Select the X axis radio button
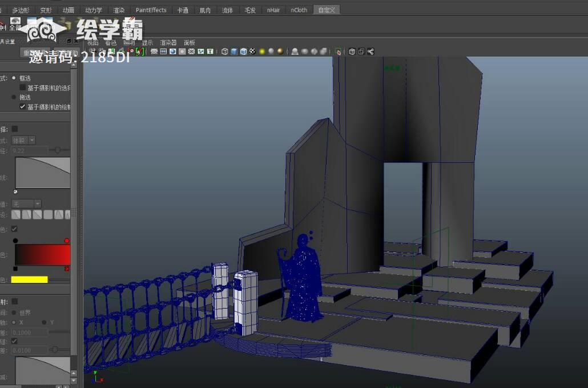 coord(14,322)
